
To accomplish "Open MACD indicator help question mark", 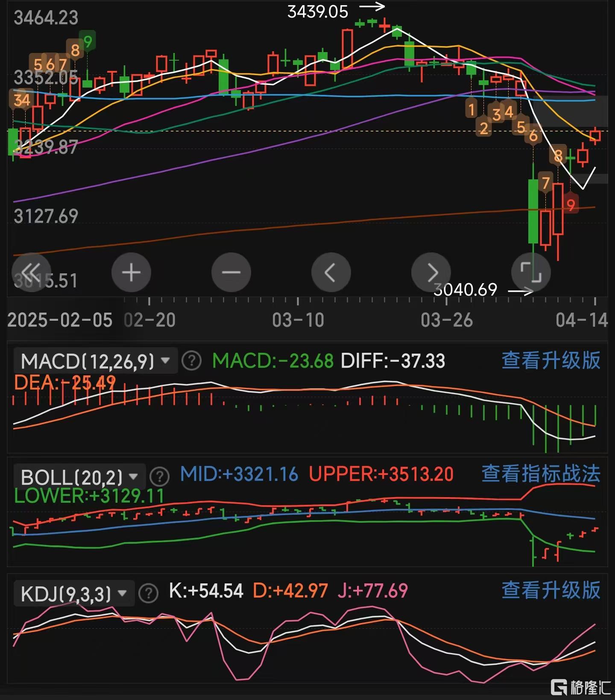I will [x=191, y=361].
